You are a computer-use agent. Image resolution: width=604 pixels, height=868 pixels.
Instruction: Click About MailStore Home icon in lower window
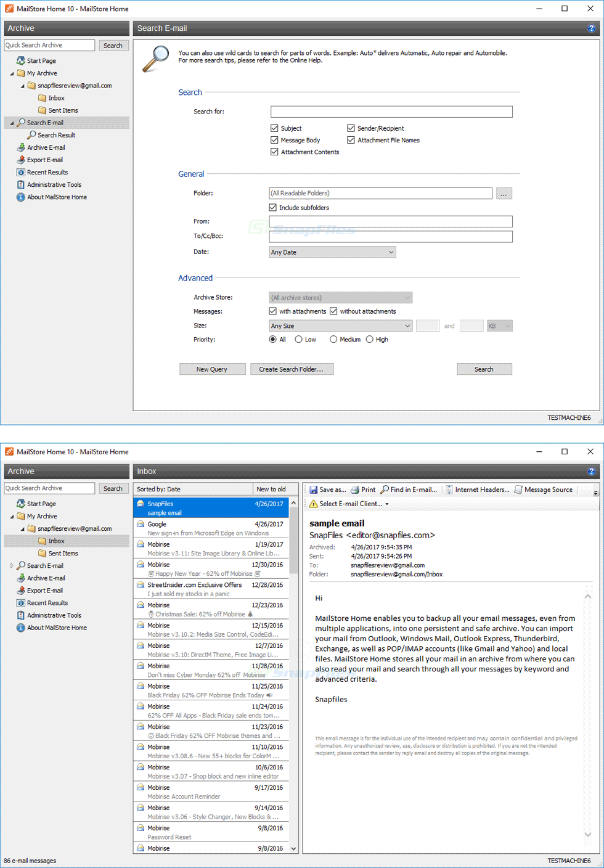click(x=21, y=628)
